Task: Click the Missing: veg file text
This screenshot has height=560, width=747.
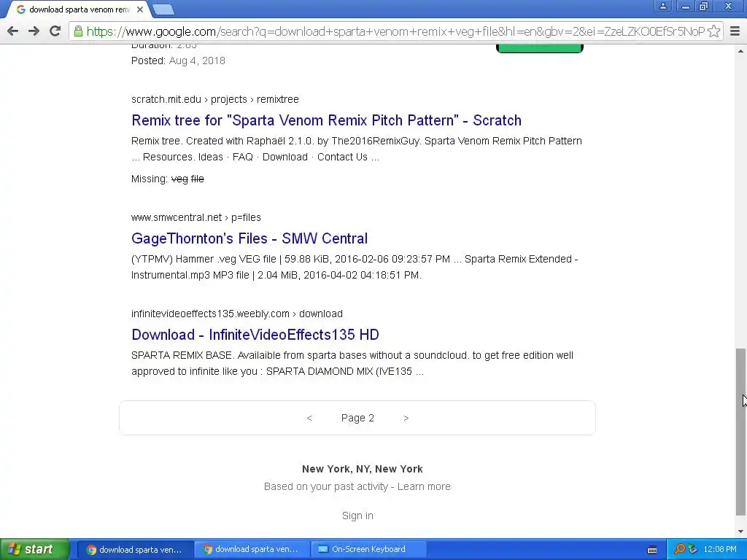Action: (168, 179)
